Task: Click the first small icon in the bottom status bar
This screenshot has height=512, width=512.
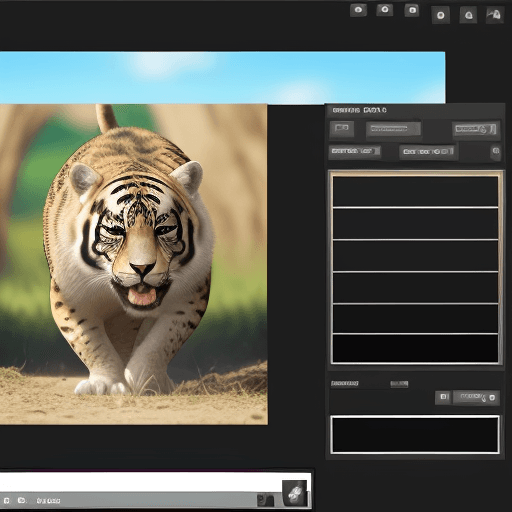Action: [7, 500]
